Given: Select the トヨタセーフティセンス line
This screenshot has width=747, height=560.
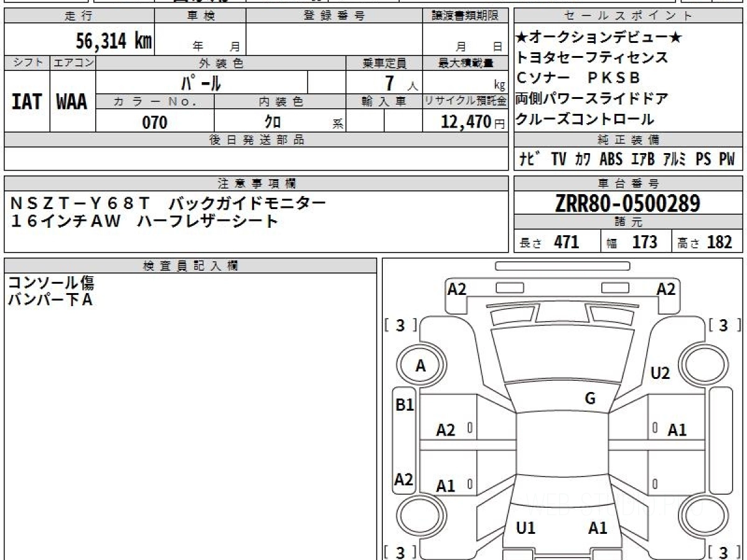Looking at the screenshot, I should click(x=592, y=58).
